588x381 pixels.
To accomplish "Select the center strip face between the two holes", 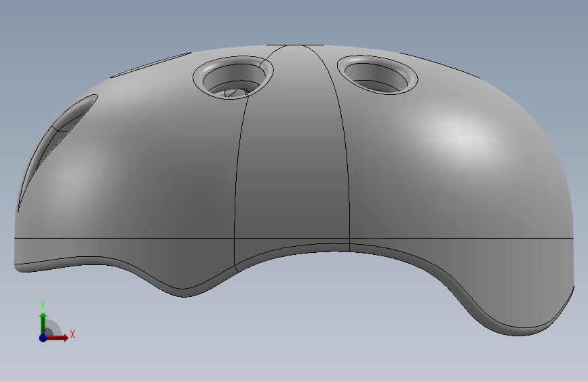I will coord(292,150).
